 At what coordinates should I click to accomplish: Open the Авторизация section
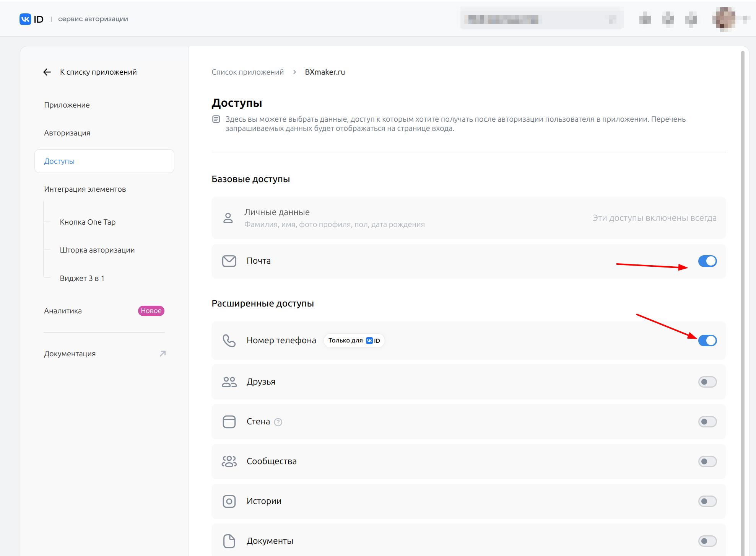tap(67, 133)
